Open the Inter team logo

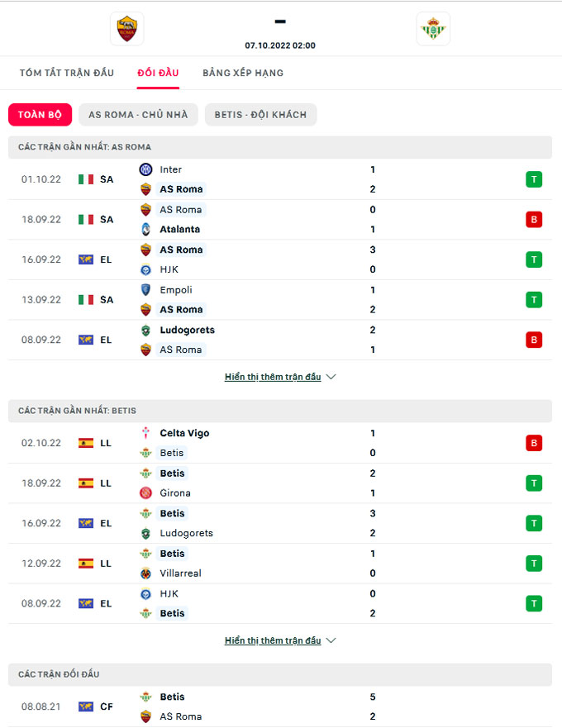pos(145,169)
